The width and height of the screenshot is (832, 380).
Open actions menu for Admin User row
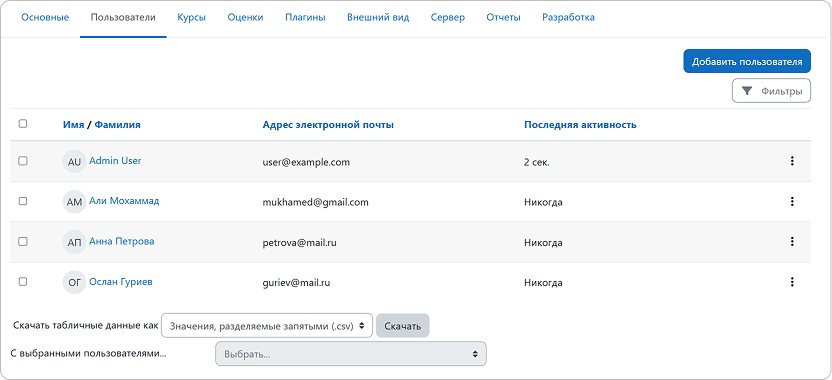point(792,161)
